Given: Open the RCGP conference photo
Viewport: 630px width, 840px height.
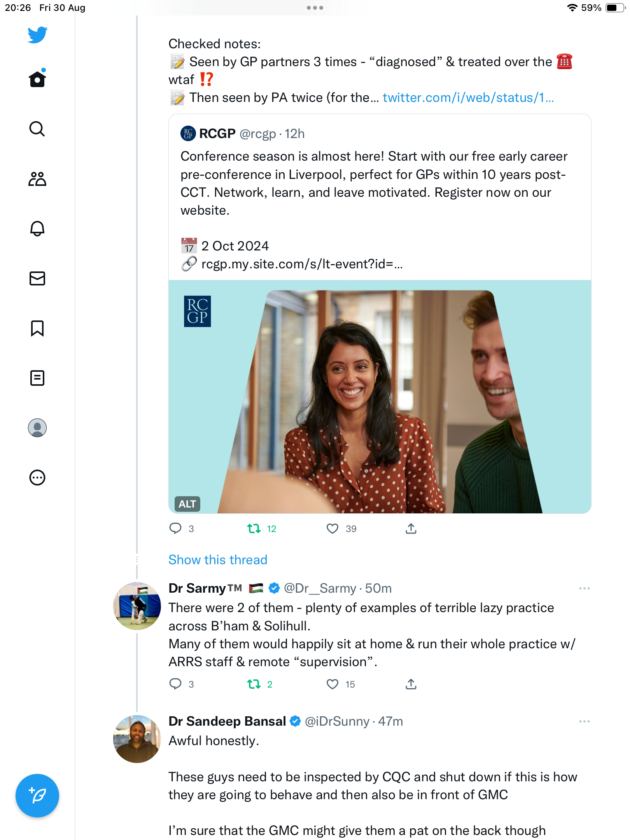Looking at the screenshot, I should 380,397.
